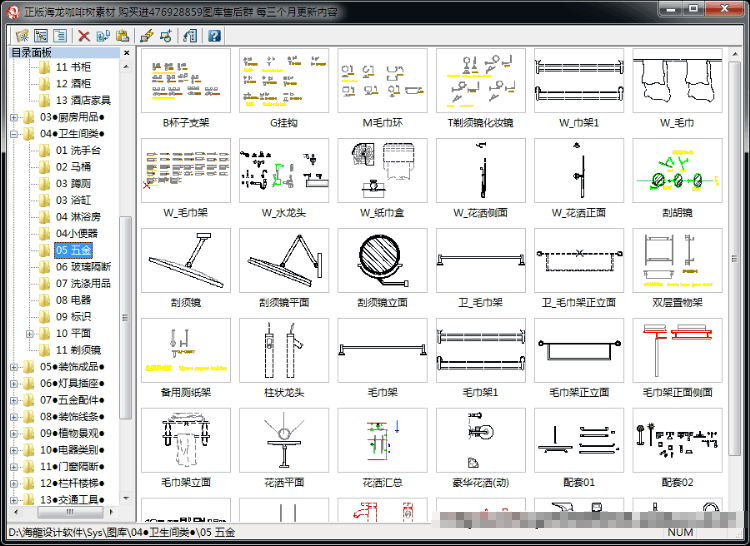The height and width of the screenshot is (546, 750).
Task: Click the add block toolbar icon
Action: coord(166,36)
